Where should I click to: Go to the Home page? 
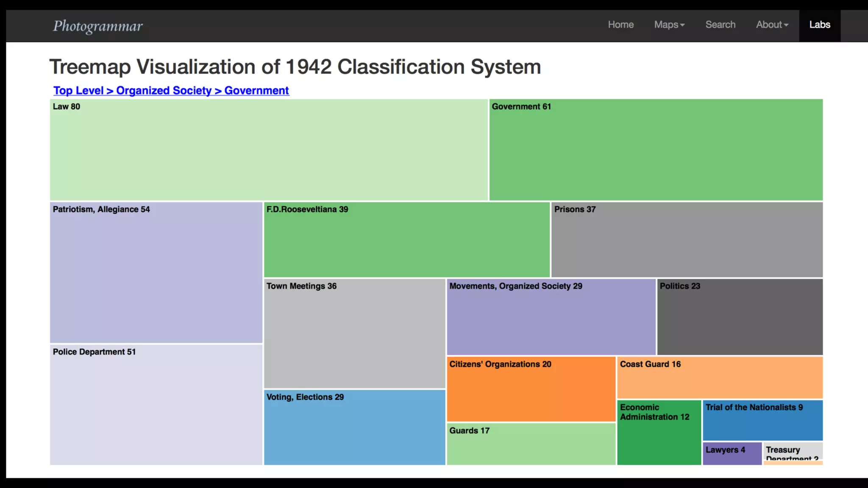(620, 25)
